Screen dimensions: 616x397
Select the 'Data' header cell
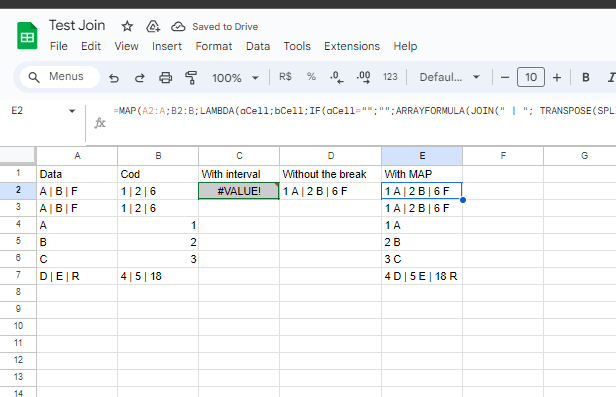coord(77,174)
